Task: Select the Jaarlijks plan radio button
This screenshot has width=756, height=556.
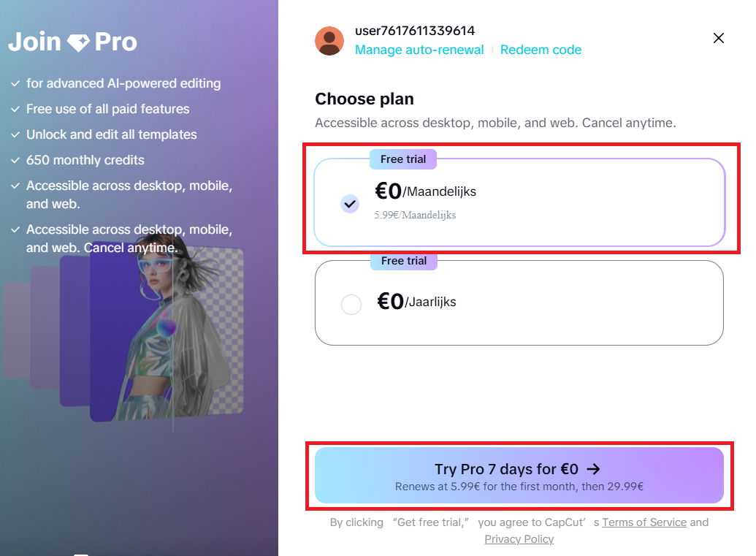Action: 351,304
